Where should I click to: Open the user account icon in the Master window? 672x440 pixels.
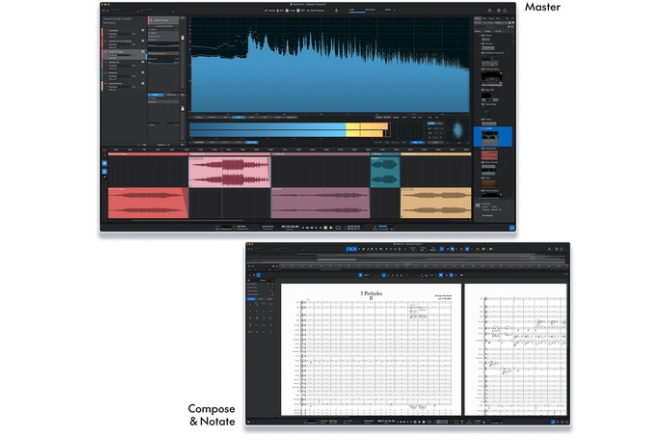(x=489, y=10)
